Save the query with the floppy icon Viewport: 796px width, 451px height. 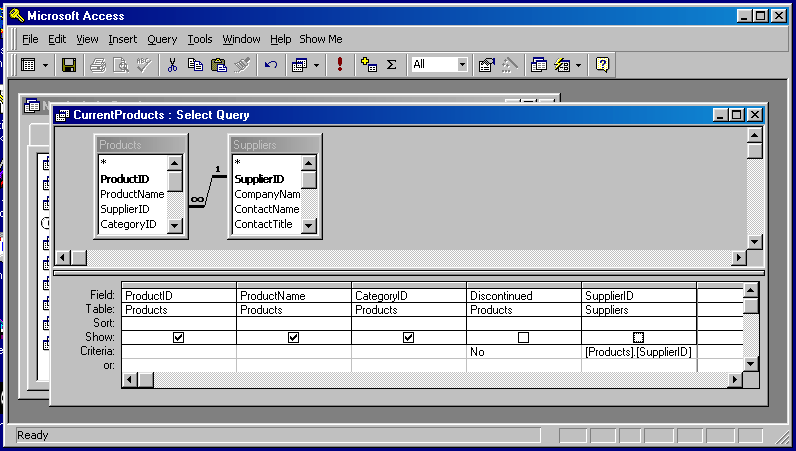(69, 65)
